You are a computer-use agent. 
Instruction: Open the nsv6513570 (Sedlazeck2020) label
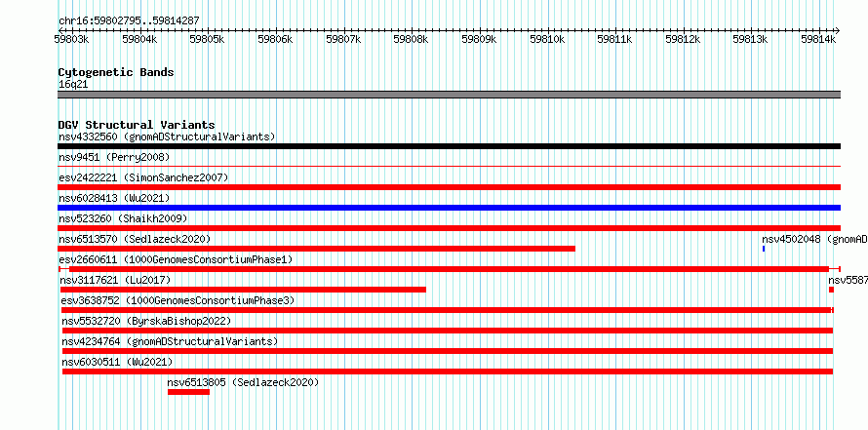[x=135, y=239]
